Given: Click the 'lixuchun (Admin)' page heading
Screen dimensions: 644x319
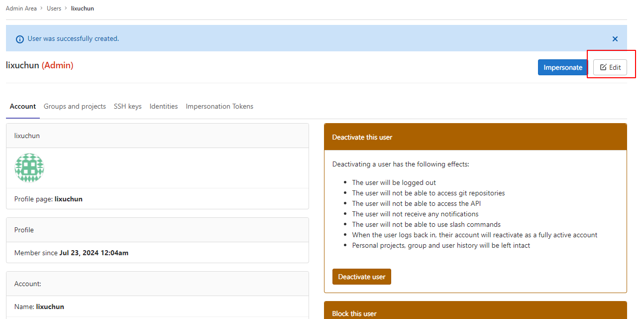Looking at the screenshot, I should 40,65.
